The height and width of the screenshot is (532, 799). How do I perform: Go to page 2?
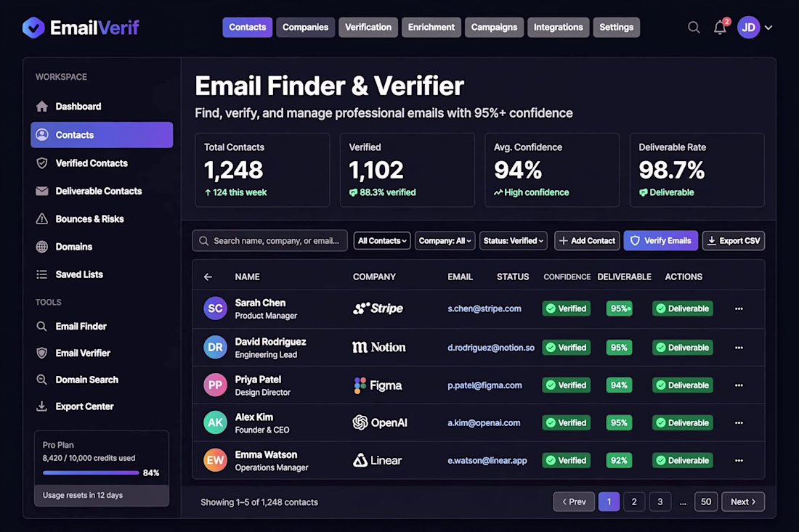(634, 502)
